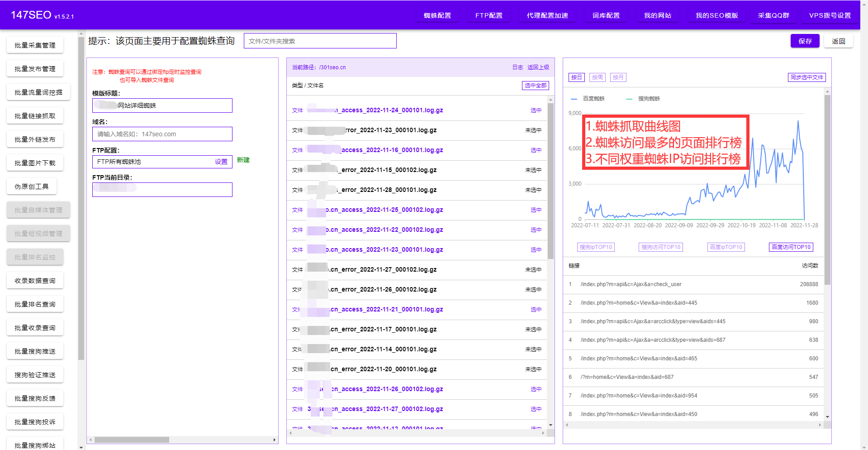Toggle 未选中 for error_2022-11-28_000101.log.gz
This screenshot has width=868, height=450.
click(533, 190)
